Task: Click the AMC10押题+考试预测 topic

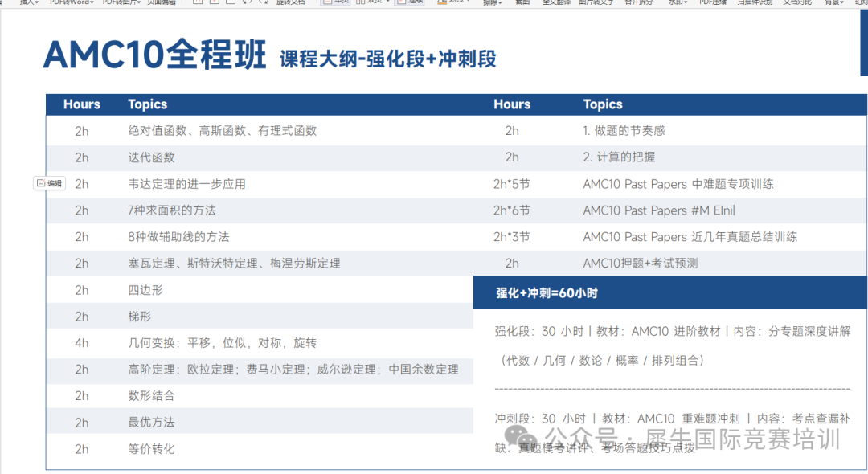Action: (x=641, y=264)
